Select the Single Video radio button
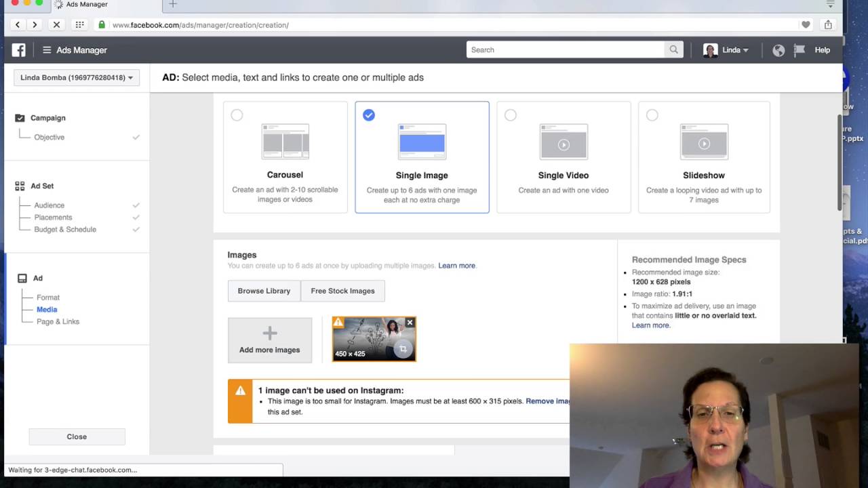868x488 pixels. point(511,115)
